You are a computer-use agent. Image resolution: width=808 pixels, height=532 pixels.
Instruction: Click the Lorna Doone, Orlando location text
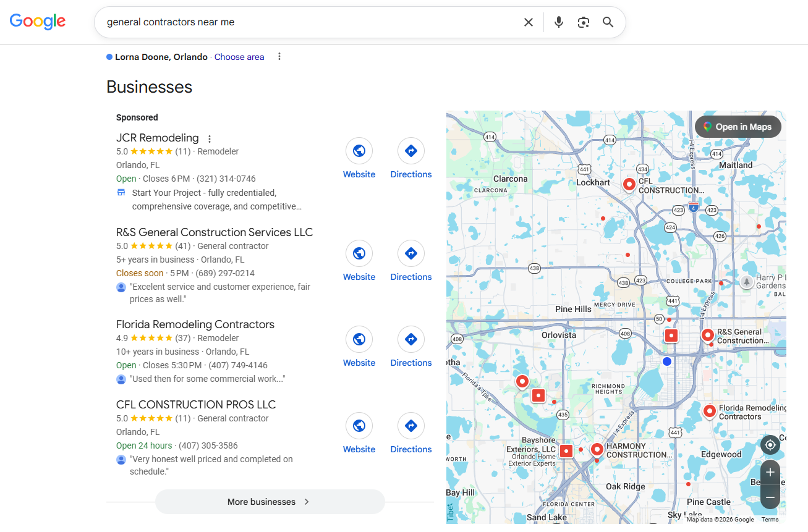pos(161,57)
